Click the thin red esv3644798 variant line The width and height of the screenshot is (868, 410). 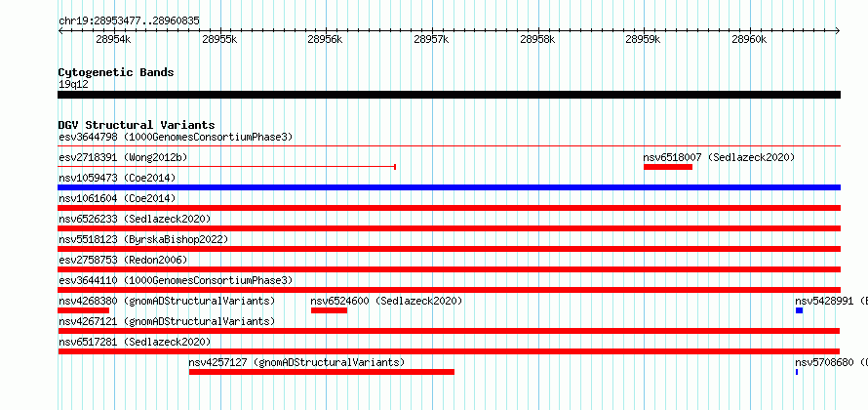(449, 146)
